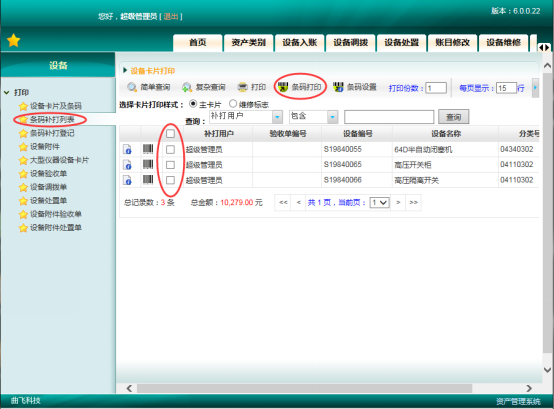
Task: Click the horizontal scrollbar at bottom
Action: [x=305, y=389]
